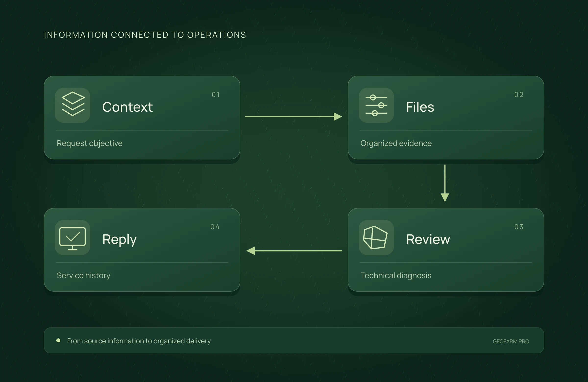Click the monitor checkmark icon on Reply card

pos(73,238)
